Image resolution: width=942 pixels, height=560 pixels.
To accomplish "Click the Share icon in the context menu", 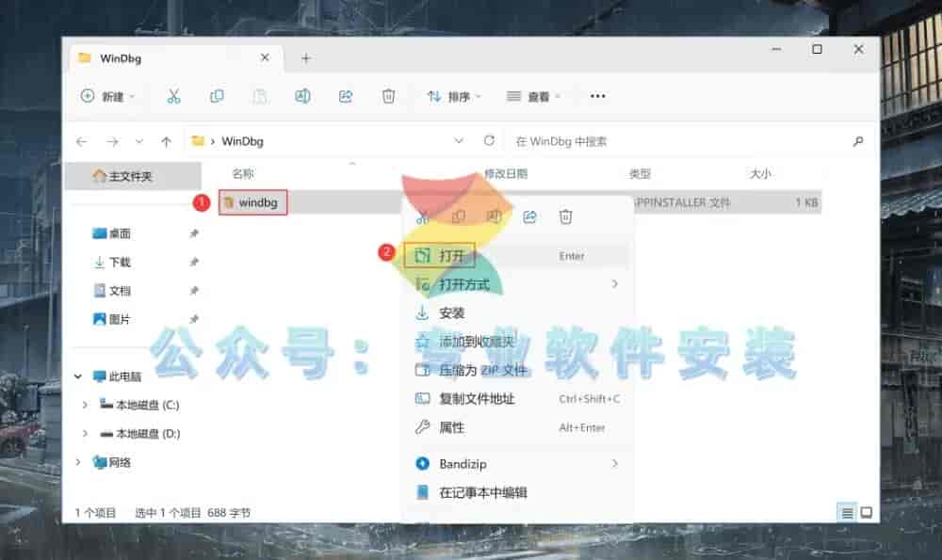I will click(x=529, y=216).
